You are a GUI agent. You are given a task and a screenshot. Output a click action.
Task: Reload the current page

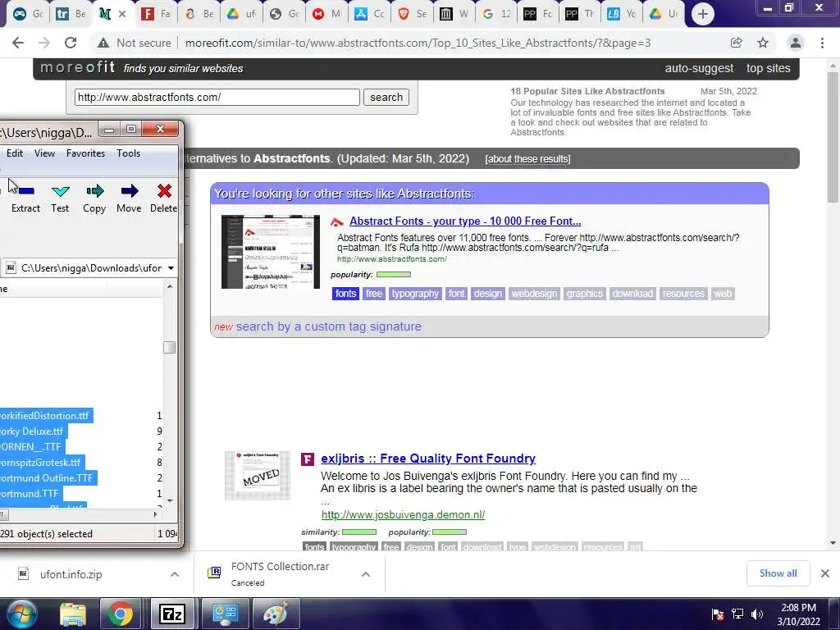(x=71, y=43)
